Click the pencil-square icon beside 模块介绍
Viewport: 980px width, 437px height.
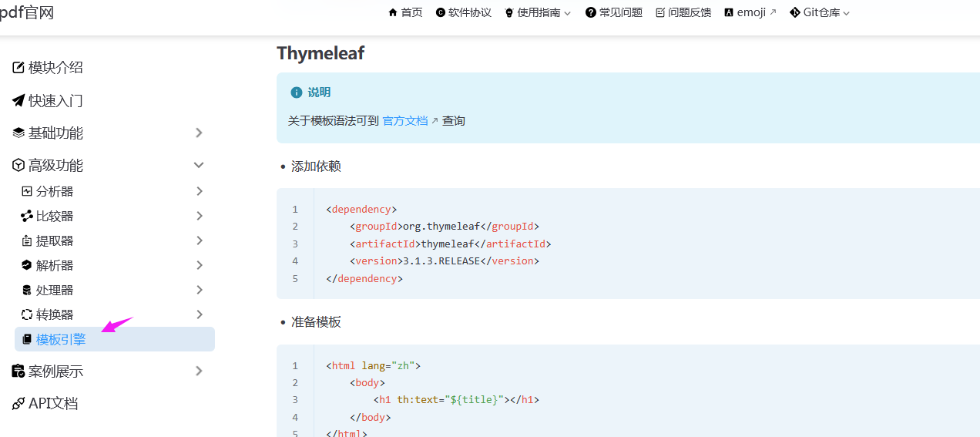(18, 68)
